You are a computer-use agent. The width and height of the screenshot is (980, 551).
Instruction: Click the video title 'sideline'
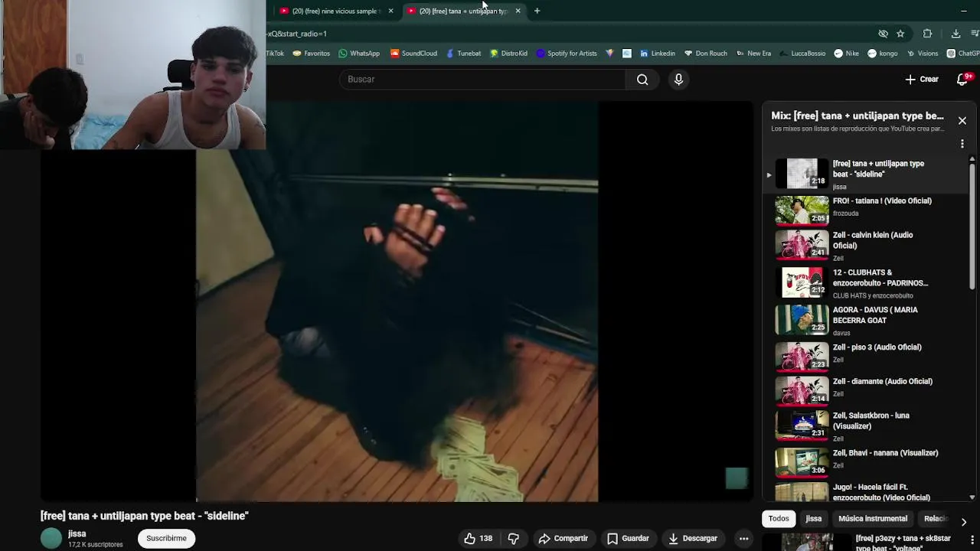pyautogui.click(x=145, y=516)
